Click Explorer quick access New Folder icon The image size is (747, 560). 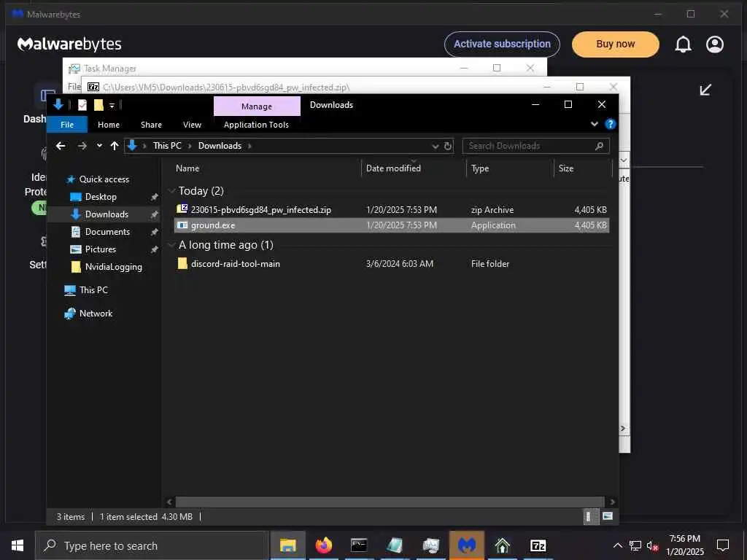tap(98, 105)
